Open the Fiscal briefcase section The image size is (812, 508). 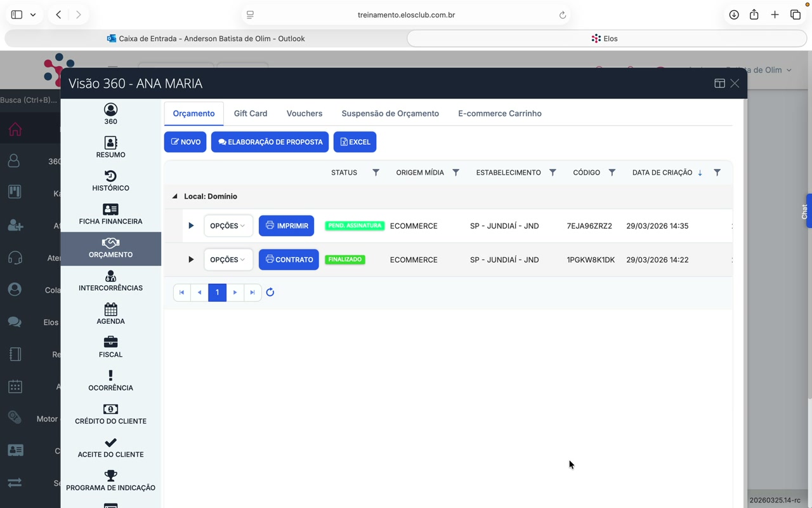[x=110, y=347]
